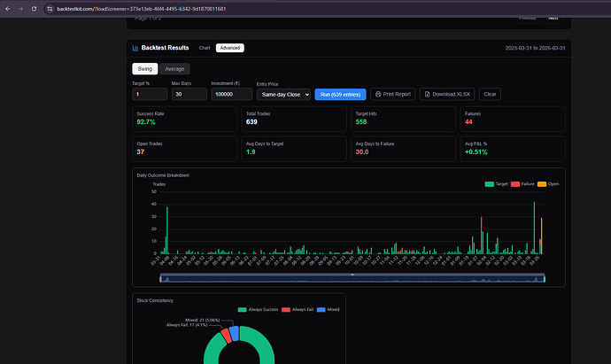Reload the page with the refresh icon

coord(35,7)
